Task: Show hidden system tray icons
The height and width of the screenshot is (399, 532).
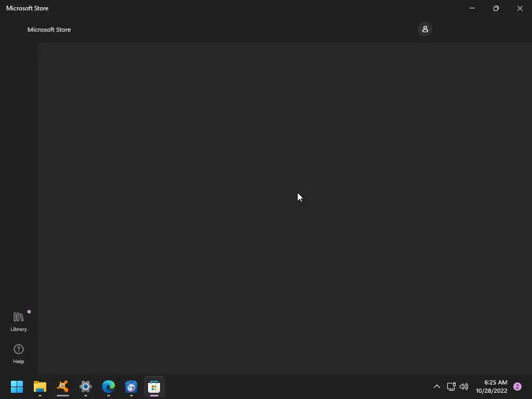Action: click(436, 387)
